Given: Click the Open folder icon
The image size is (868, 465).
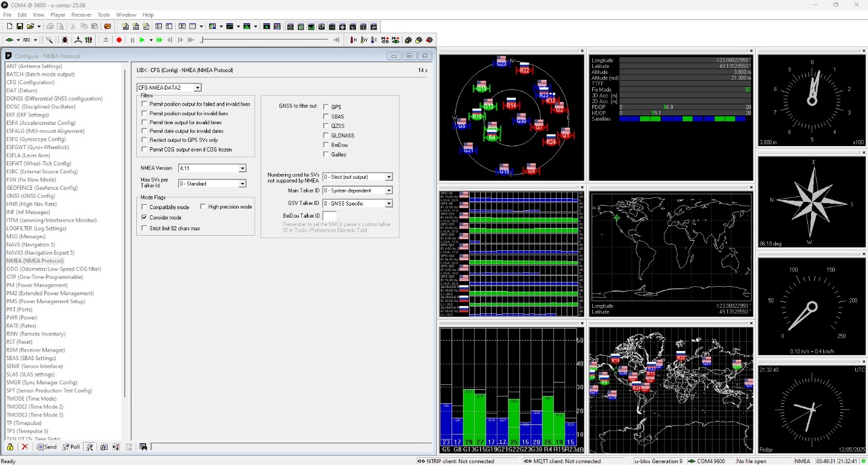Looking at the screenshot, I should click(x=30, y=26).
